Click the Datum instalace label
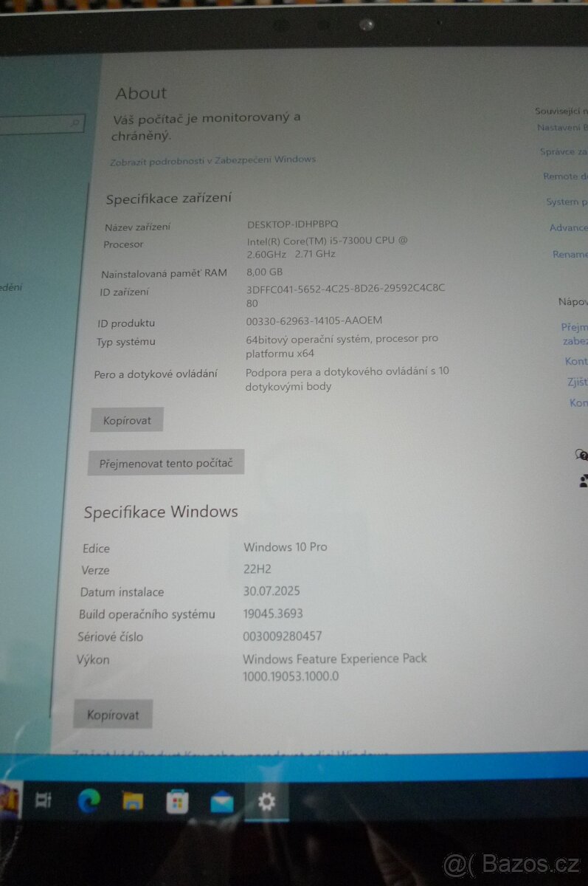The image size is (588, 886). [x=122, y=592]
